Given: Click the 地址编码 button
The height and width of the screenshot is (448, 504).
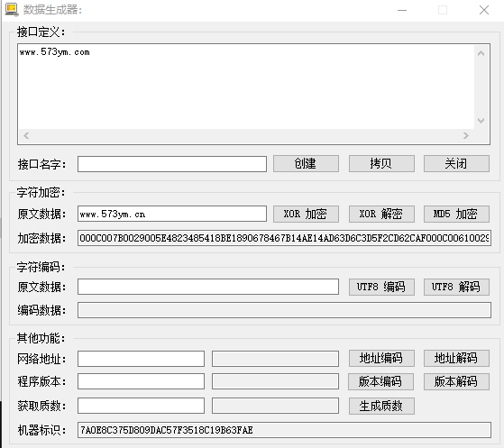Looking at the screenshot, I should click(x=381, y=359).
